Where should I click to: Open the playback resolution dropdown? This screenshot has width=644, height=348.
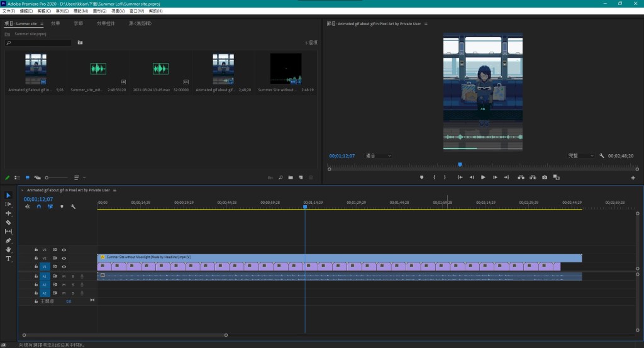(x=581, y=155)
